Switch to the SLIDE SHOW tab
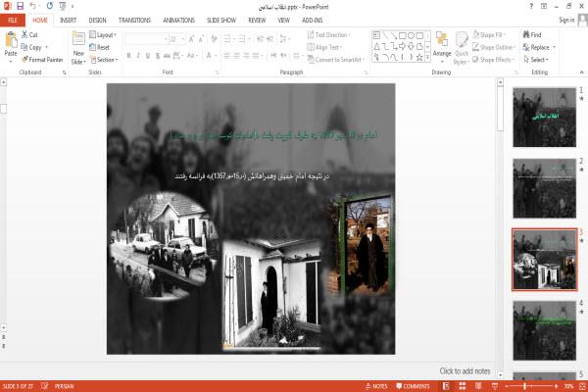Image resolution: width=588 pixels, height=392 pixels. (x=221, y=21)
